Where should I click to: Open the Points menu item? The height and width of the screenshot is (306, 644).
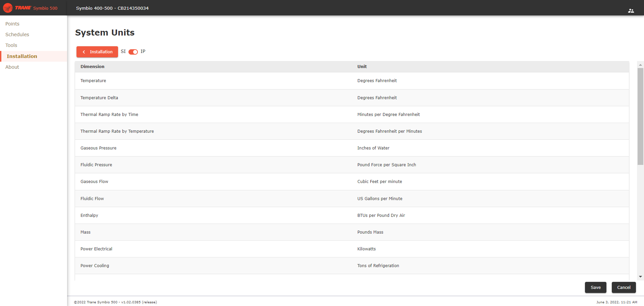click(x=12, y=24)
